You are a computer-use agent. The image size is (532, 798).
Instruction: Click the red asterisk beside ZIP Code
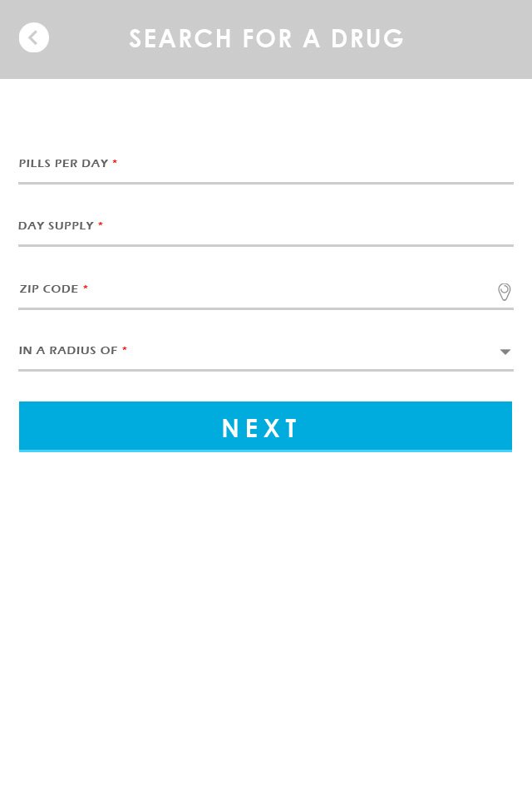point(86,288)
